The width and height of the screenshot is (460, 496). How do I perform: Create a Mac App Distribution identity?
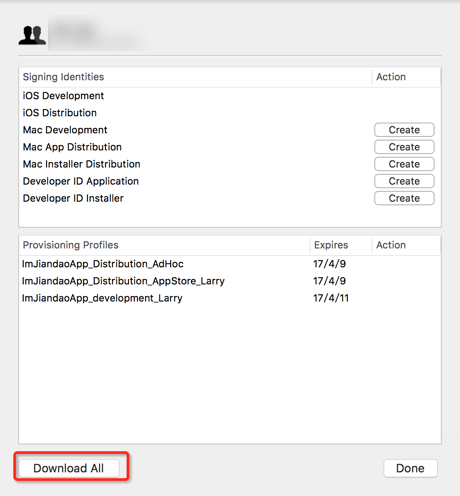coord(404,147)
